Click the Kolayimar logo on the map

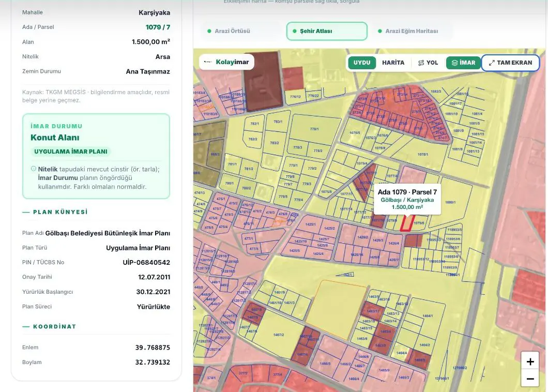226,62
